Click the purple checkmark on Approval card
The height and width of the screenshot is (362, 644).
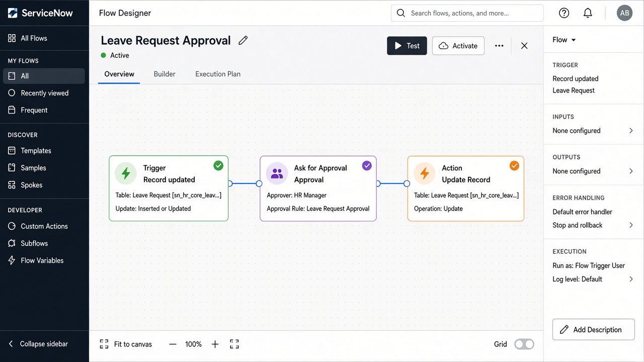click(x=367, y=165)
